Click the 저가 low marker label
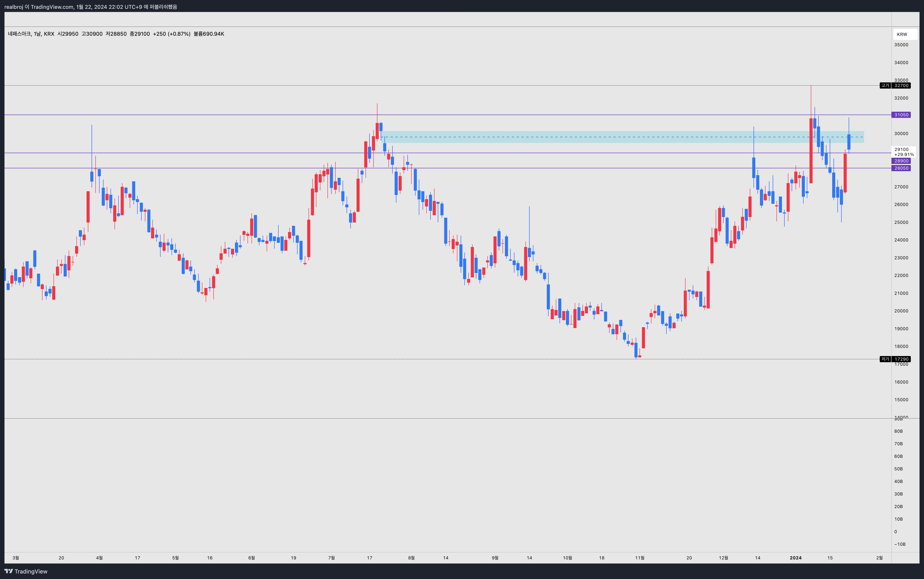Viewport: 924px width, 579px height. tap(885, 359)
